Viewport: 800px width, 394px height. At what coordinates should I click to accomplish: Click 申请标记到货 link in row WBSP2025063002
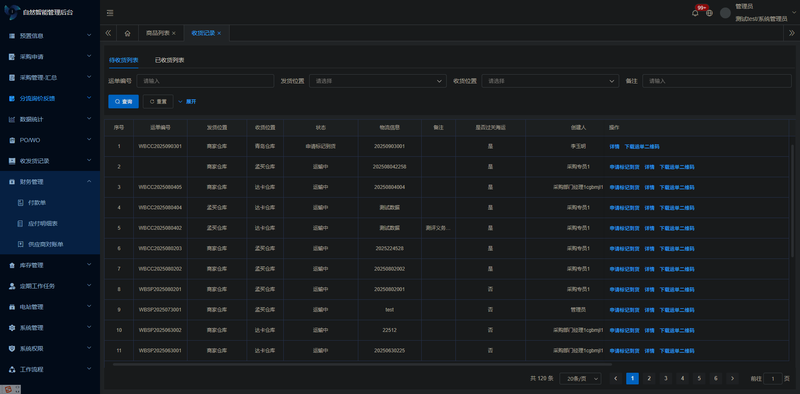tap(624, 330)
